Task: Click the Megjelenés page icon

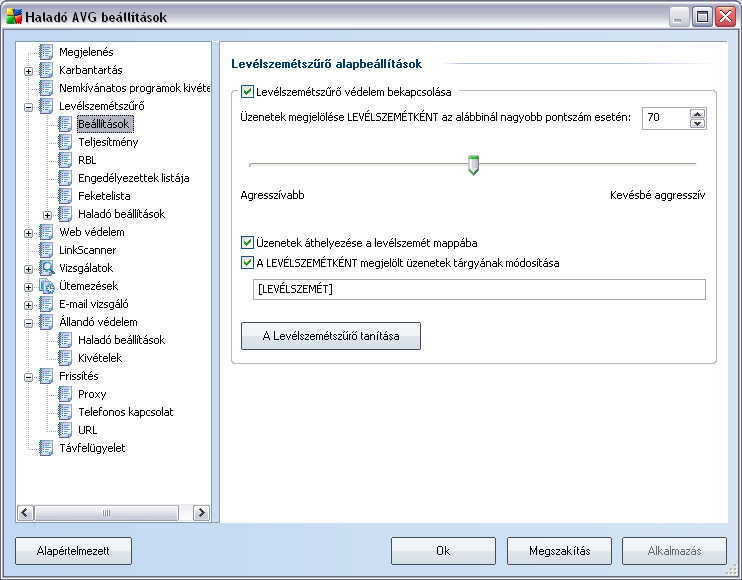Action: pyautogui.click(x=46, y=52)
